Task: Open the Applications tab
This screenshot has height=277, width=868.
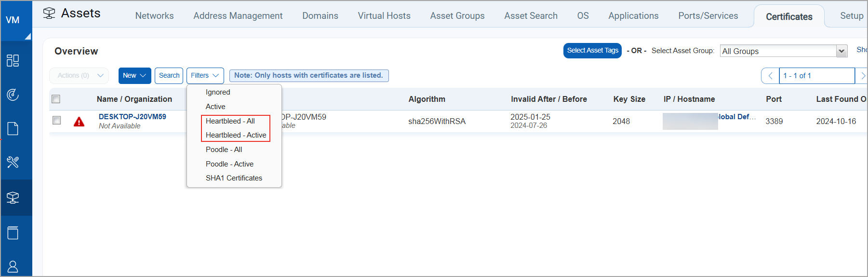Action: (x=633, y=16)
